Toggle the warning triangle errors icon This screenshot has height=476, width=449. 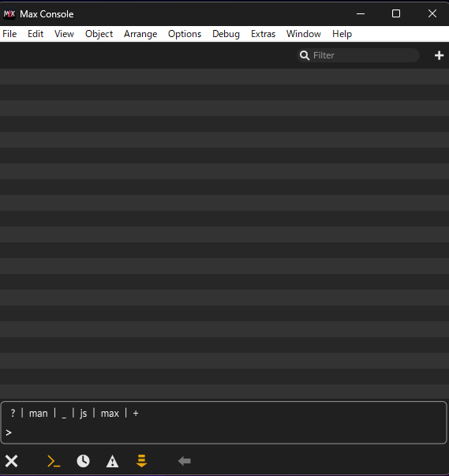click(112, 461)
